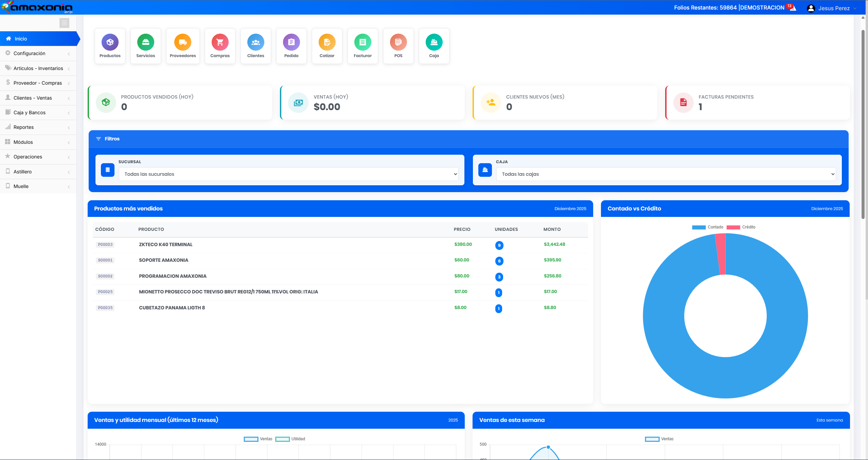Open the POS terminal icon
This screenshot has width=868, height=460.
click(x=398, y=42)
